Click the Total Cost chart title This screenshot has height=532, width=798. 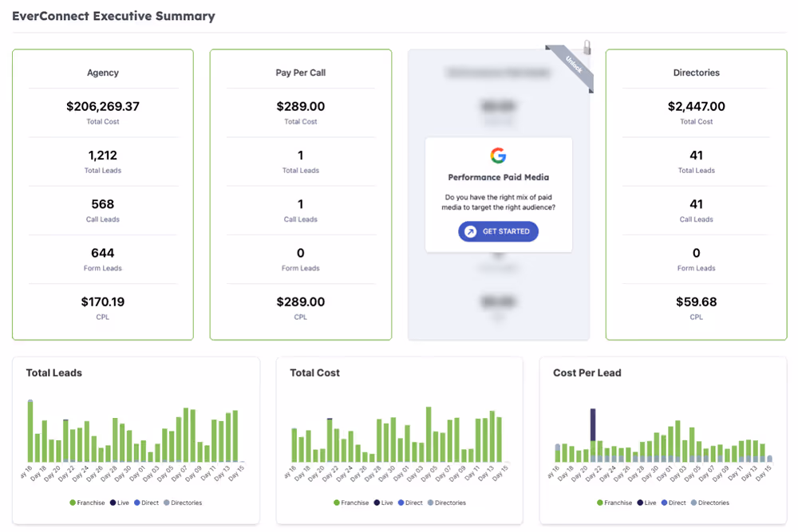pos(314,372)
